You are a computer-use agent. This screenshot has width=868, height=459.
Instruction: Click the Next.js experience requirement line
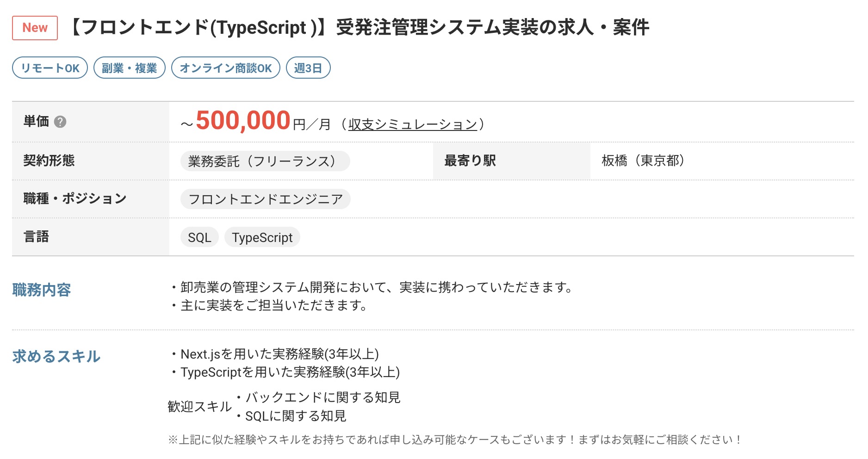(275, 354)
